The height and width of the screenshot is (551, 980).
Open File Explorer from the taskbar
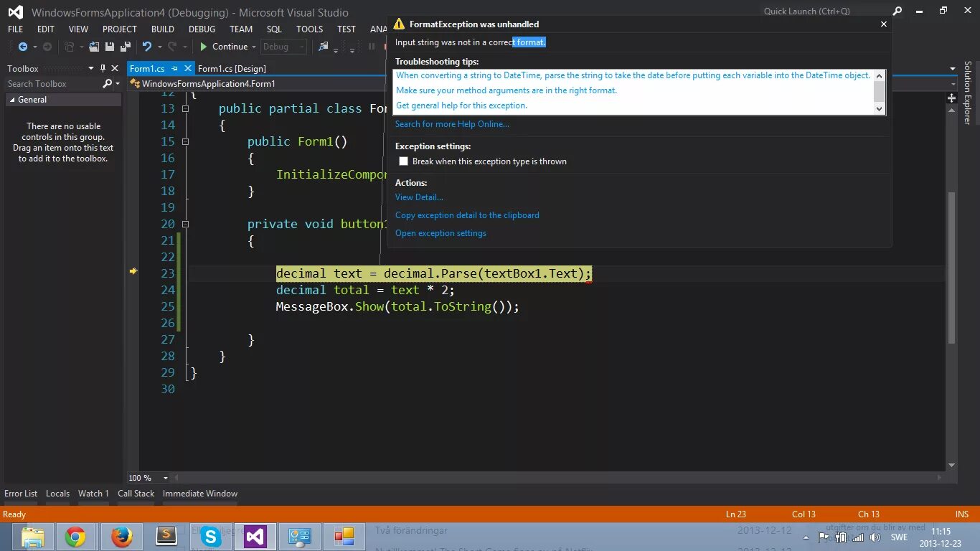coord(33,536)
